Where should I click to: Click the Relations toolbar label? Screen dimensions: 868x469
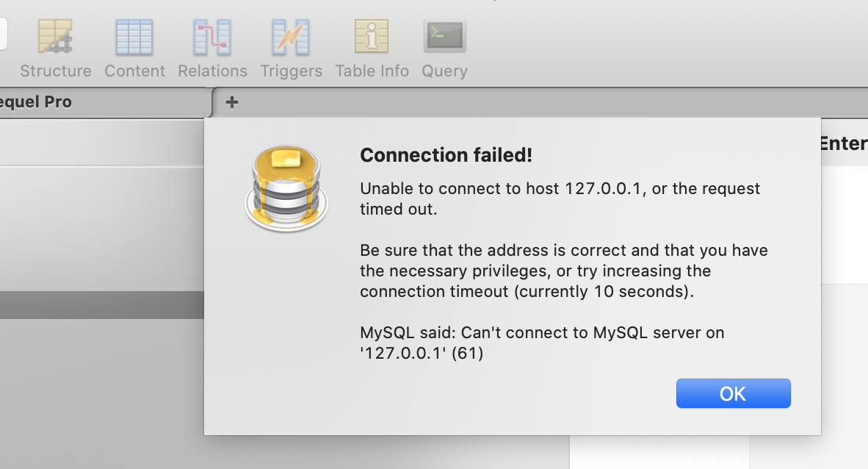click(212, 71)
